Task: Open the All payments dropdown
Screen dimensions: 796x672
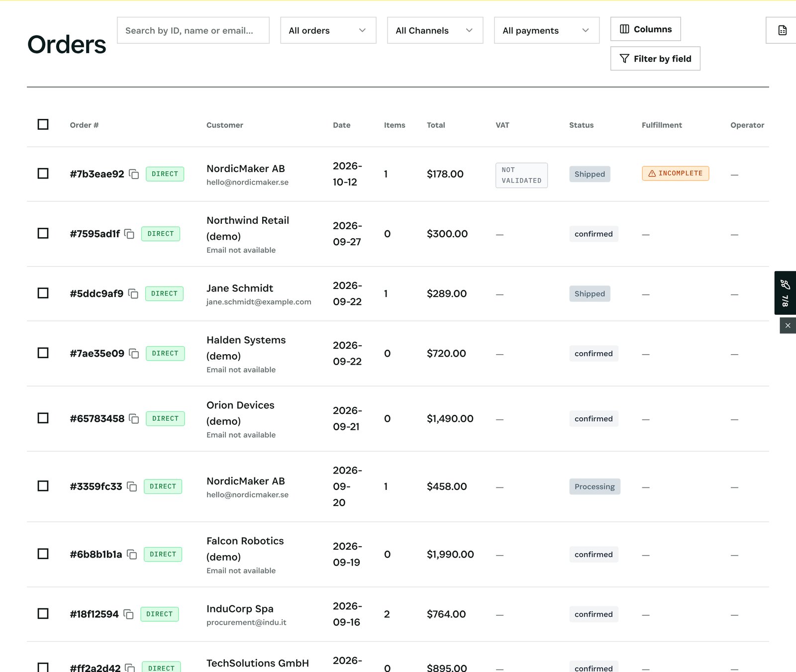Action: tap(547, 30)
